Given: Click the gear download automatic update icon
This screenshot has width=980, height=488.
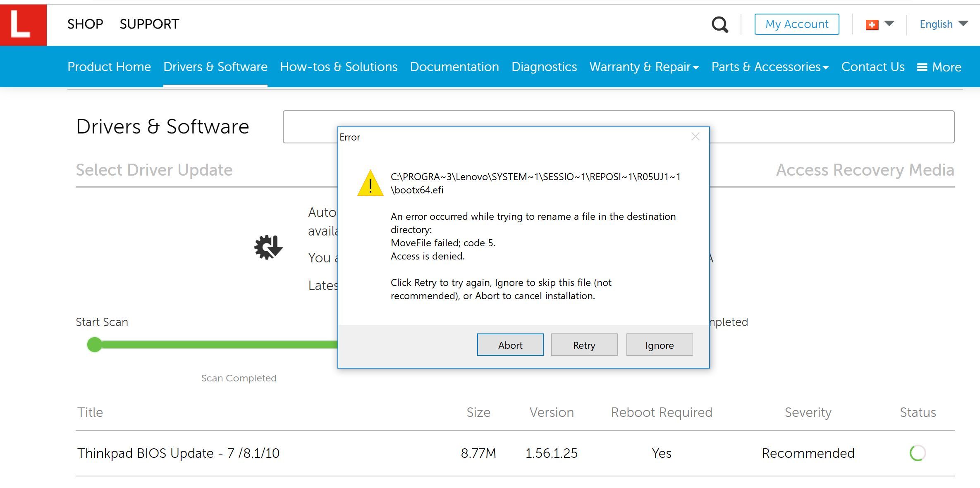Looking at the screenshot, I should click(268, 247).
